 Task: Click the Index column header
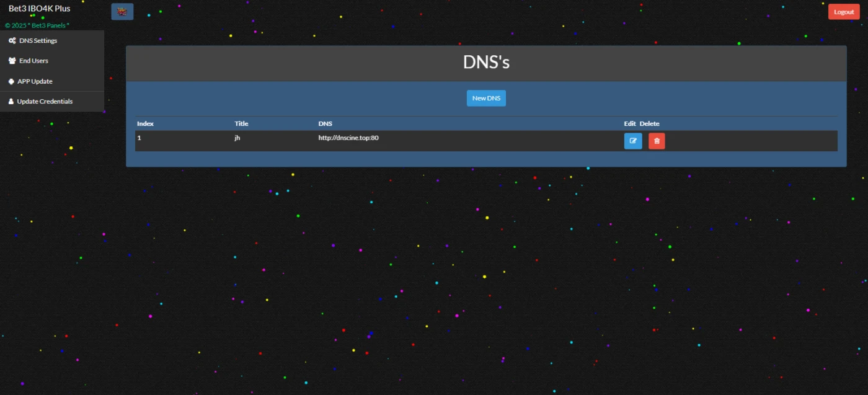pyautogui.click(x=145, y=123)
